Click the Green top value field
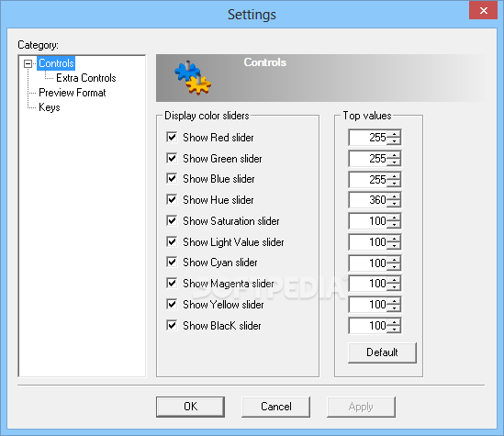 pyautogui.click(x=368, y=159)
